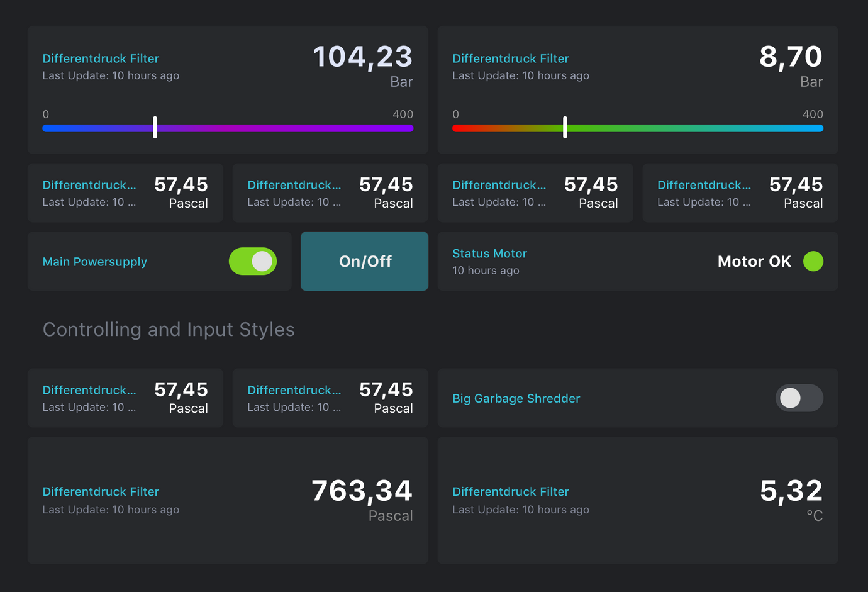Screen dimensions: 868x592
Task: Select the 763,34 Pascal card
Action: (228, 500)
